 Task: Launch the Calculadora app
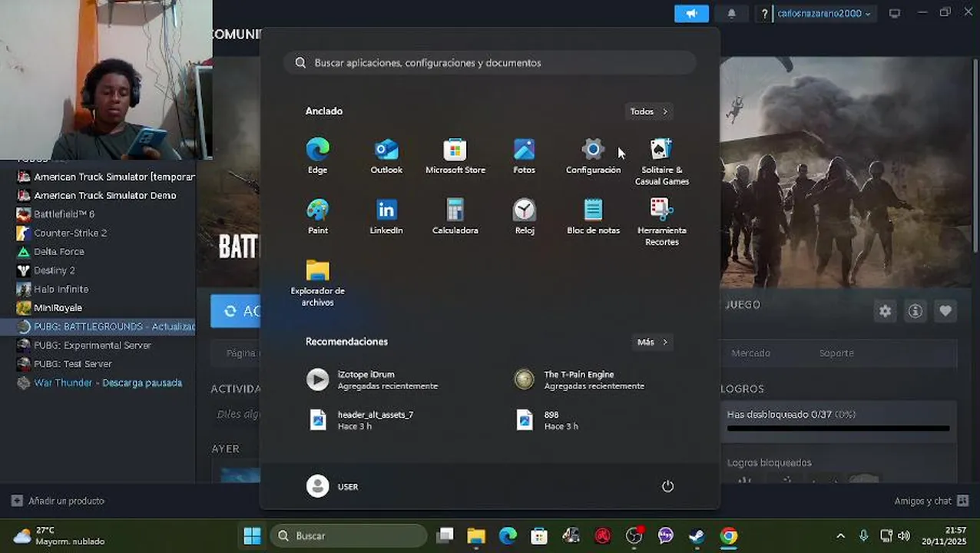(455, 217)
